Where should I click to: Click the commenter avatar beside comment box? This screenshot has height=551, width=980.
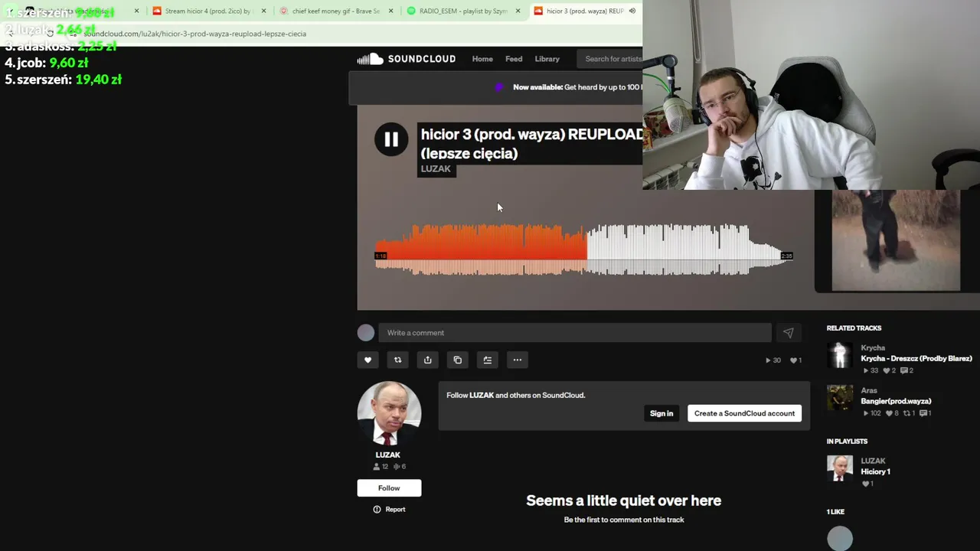[x=366, y=333]
